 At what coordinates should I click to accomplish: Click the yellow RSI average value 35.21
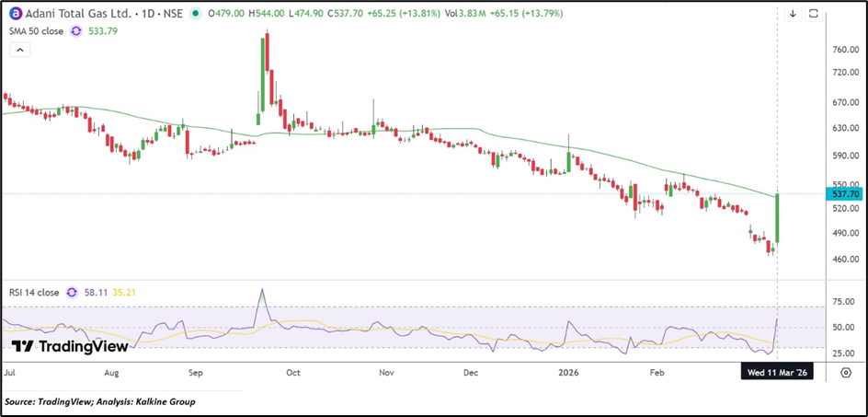tap(124, 293)
